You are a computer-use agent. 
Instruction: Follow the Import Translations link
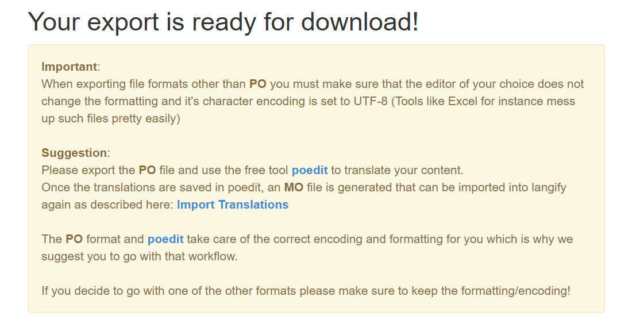(x=233, y=205)
